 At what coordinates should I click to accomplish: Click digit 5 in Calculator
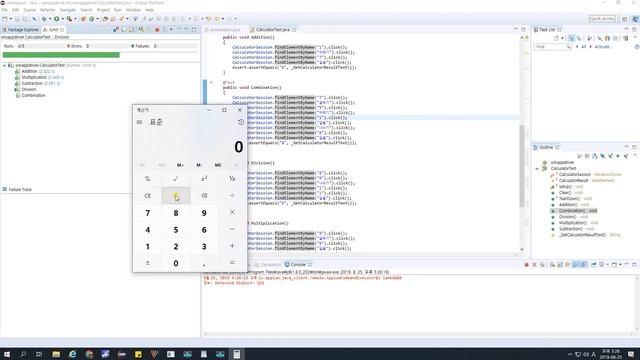coord(176,229)
